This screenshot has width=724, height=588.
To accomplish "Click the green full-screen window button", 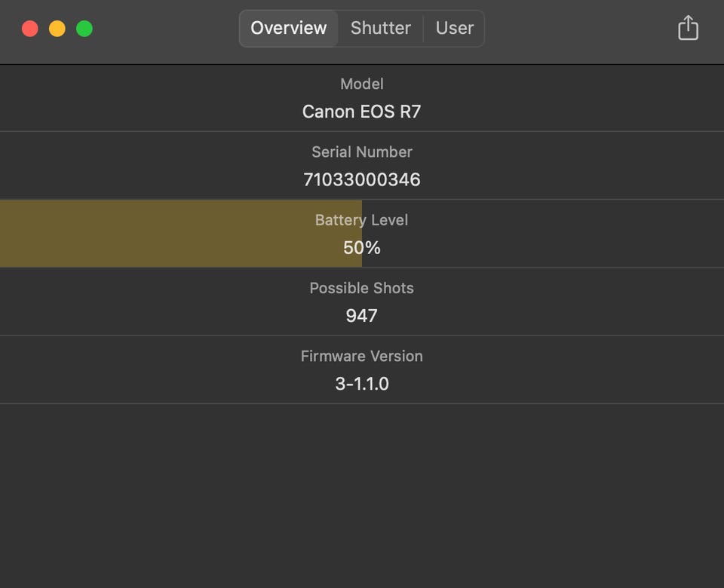I will [84, 29].
